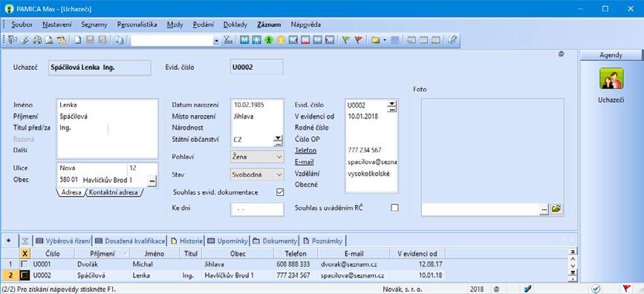
Task: Enable Souhlas s uváděním RČ checkbox
Action: pos(394,208)
